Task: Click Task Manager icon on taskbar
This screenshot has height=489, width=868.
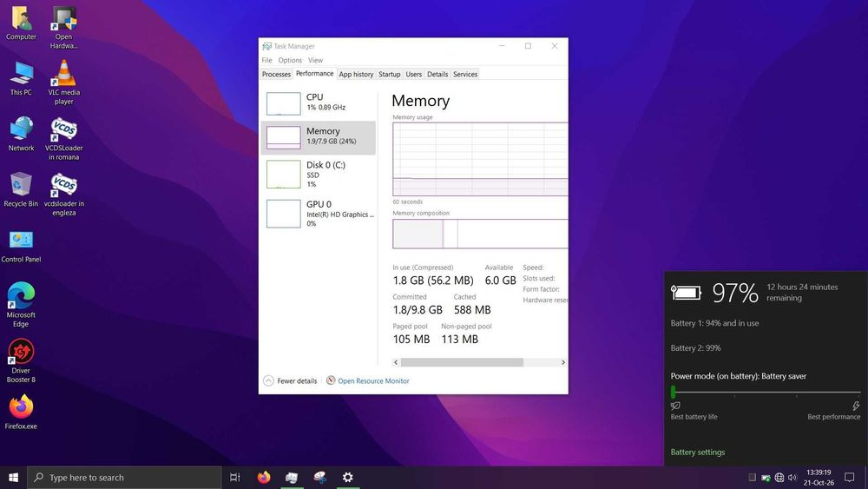Action: click(x=292, y=478)
